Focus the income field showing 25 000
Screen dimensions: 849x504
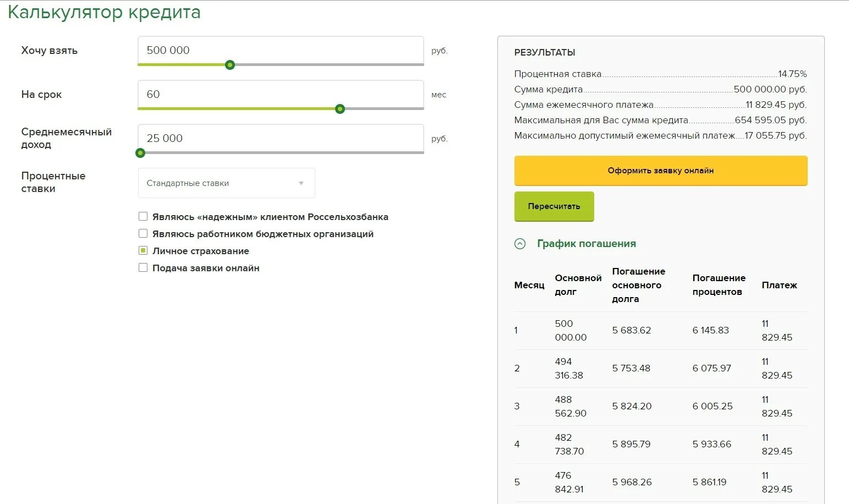pyautogui.click(x=281, y=138)
